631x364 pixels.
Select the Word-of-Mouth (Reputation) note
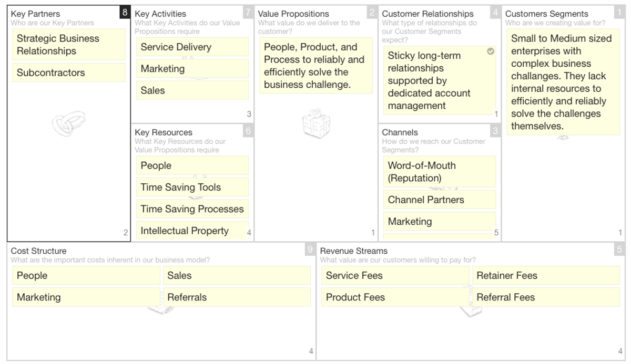tap(440, 172)
